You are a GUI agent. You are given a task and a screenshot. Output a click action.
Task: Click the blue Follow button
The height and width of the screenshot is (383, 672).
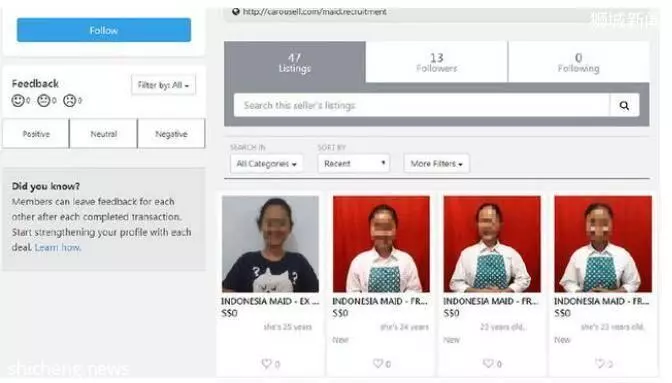click(x=104, y=30)
